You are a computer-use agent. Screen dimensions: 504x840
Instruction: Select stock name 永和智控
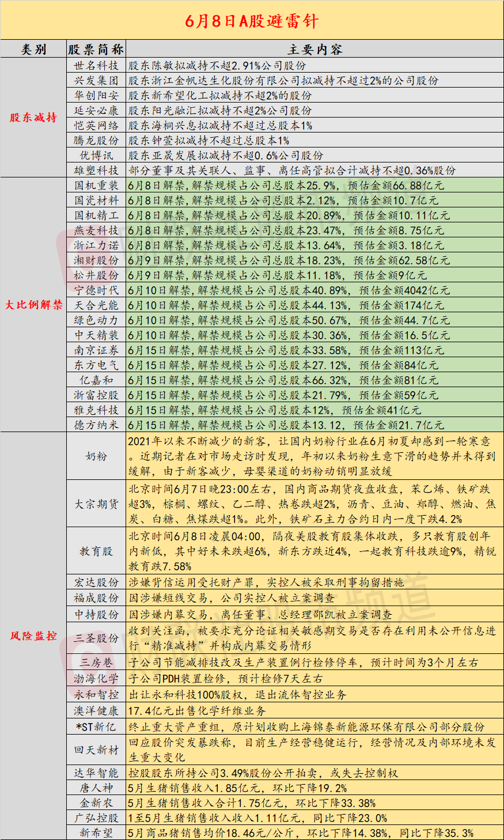pyautogui.click(x=96, y=695)
